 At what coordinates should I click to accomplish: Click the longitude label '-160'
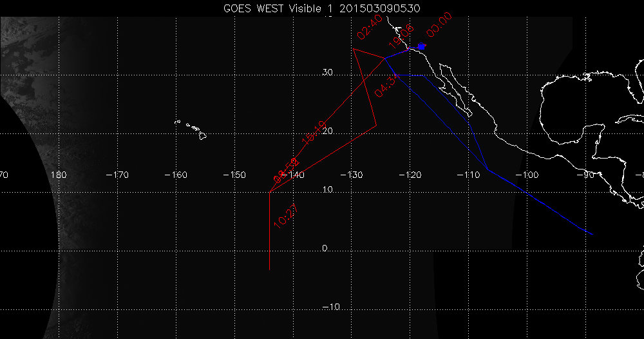tap(176, 175)
